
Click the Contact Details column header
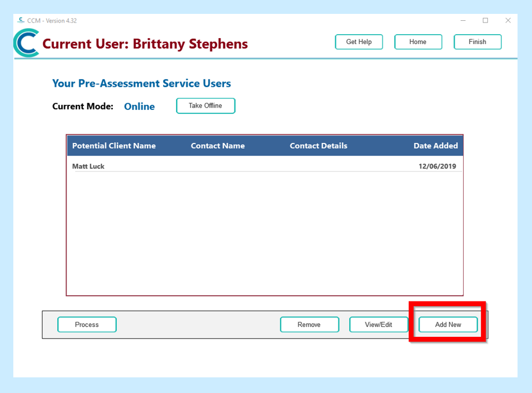[x=318, y=146]
